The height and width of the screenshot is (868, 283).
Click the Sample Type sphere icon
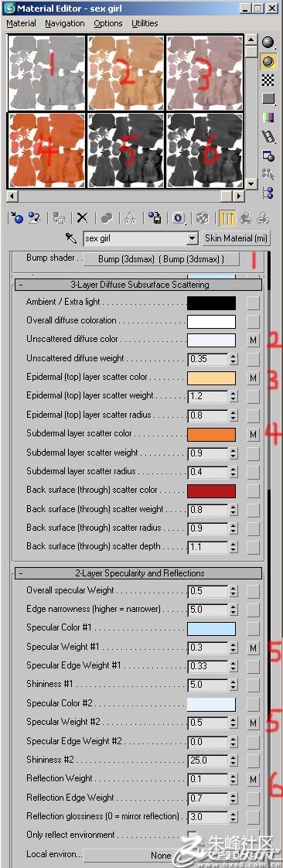coord(268,42)
